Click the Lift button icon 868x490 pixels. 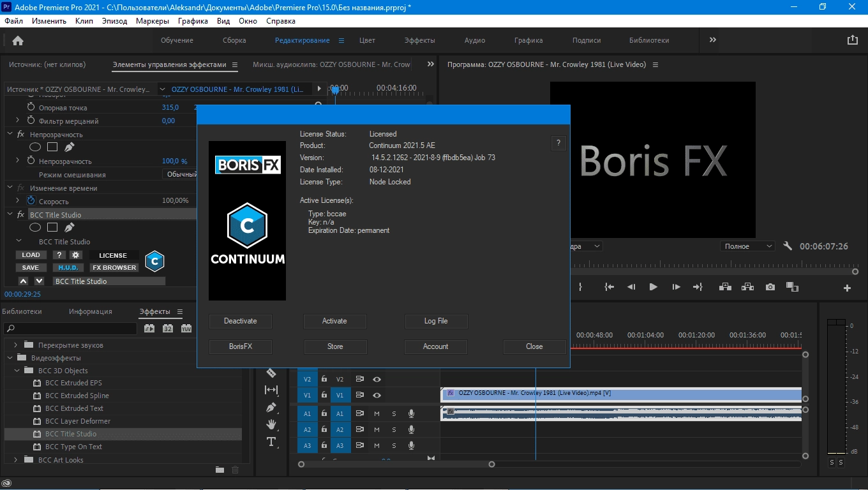725,287
